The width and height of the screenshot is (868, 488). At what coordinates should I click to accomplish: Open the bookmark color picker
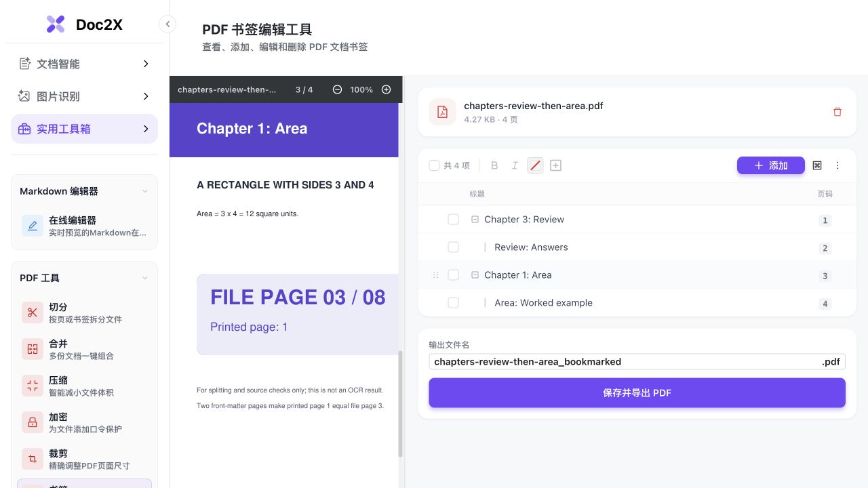pos(535,165)
